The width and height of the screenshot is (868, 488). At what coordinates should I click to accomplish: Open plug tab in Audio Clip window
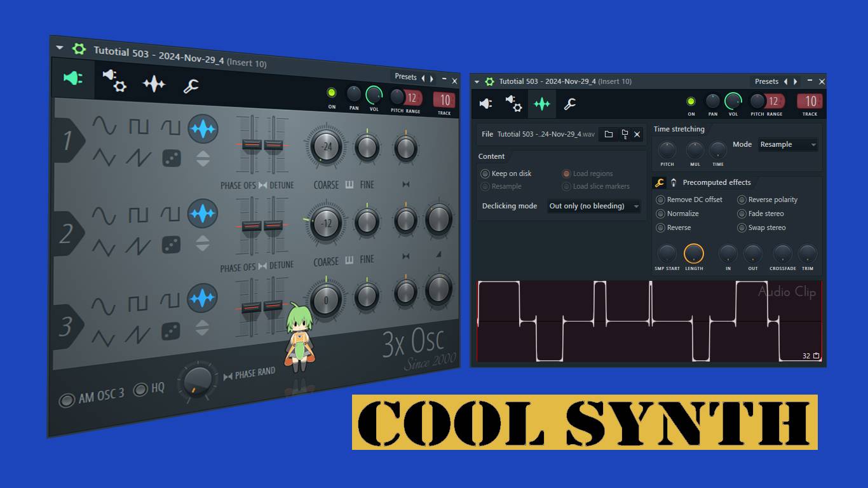coord(486,104)
